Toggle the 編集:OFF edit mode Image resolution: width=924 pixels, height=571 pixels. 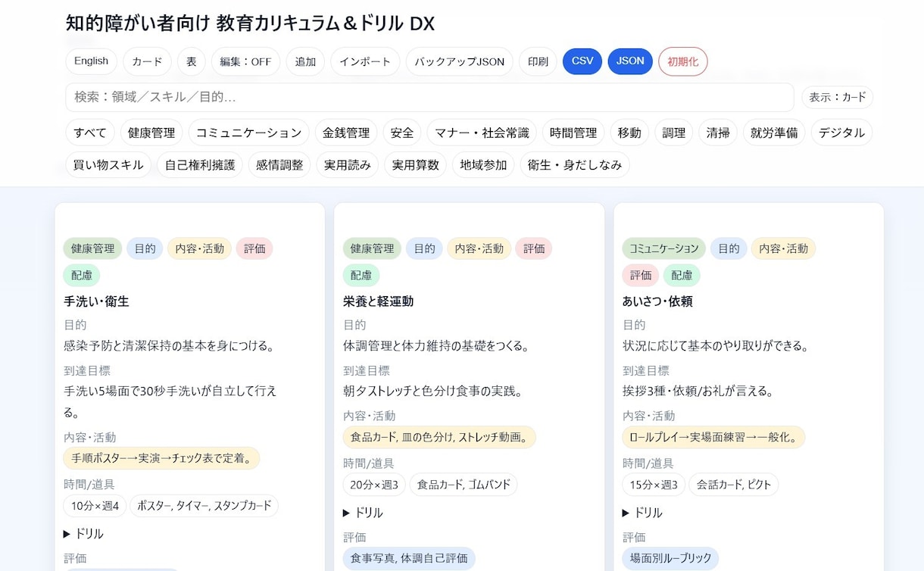click(245, 61)
